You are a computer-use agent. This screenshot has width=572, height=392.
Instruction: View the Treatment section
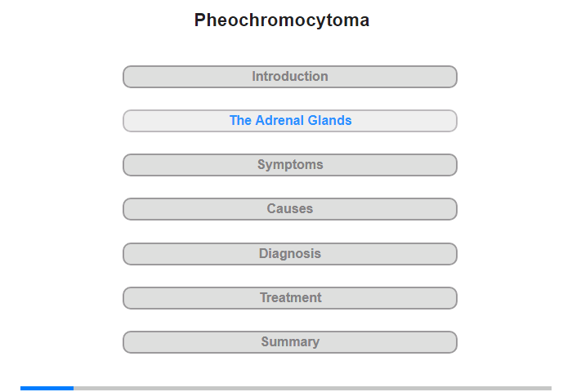pos(290,298)
